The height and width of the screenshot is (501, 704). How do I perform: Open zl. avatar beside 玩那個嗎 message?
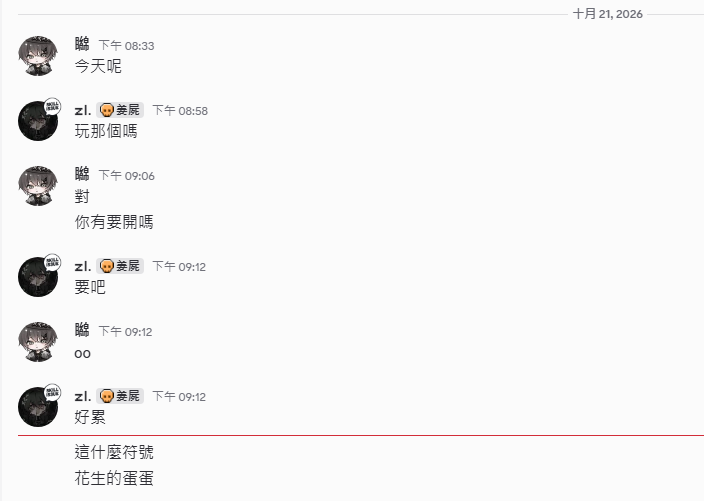pyautogui.click(x=38, y=121)
